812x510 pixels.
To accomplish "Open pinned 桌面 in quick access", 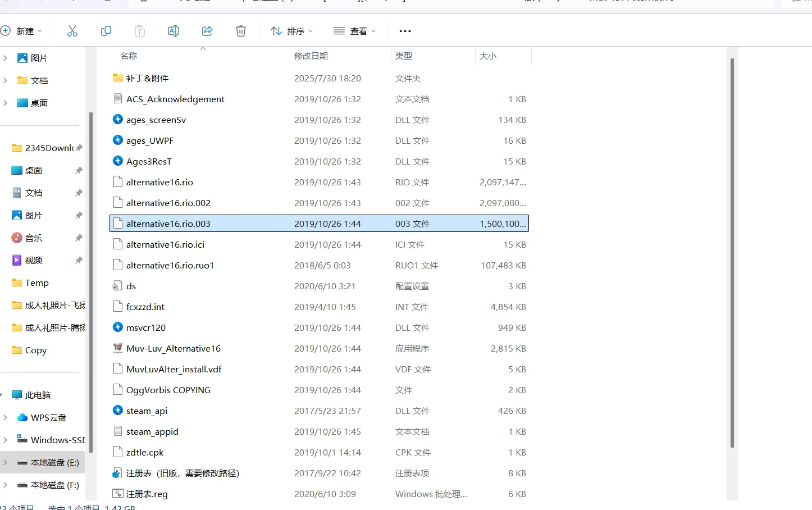I will 27,170.
